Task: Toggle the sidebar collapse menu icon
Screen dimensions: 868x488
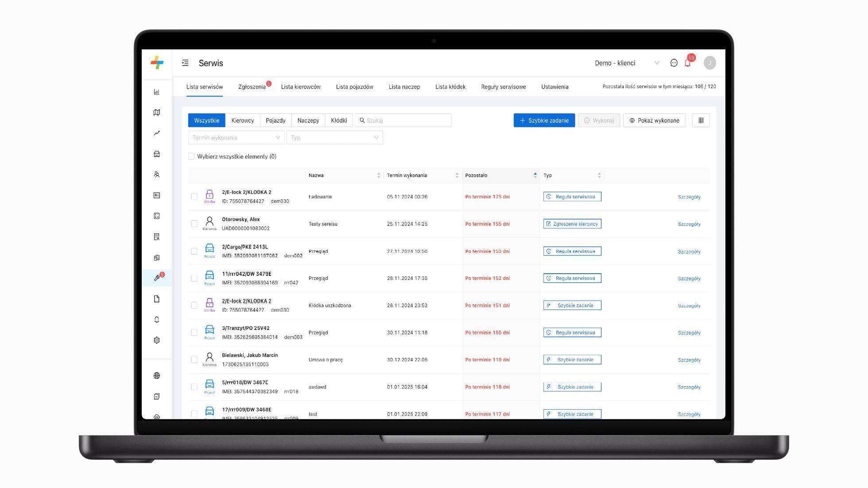Action: point(185,63)
